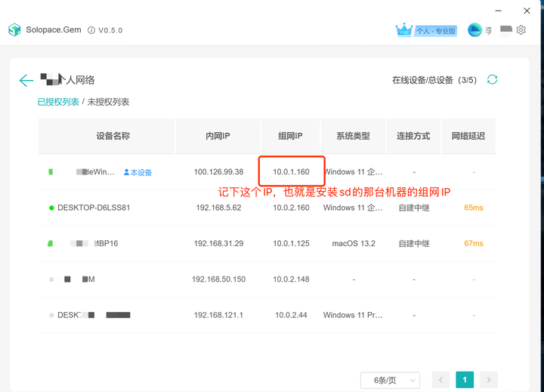Image resolution: width=544 pixels, height=392 pixels.
Task: Select internal IP 192.168.121.1
Action: point(218,315)
